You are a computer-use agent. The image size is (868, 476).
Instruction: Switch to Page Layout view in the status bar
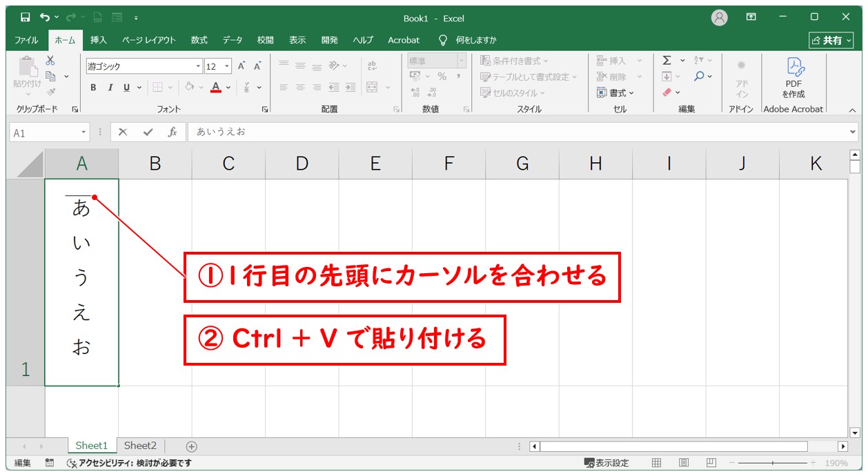[684, 463]
